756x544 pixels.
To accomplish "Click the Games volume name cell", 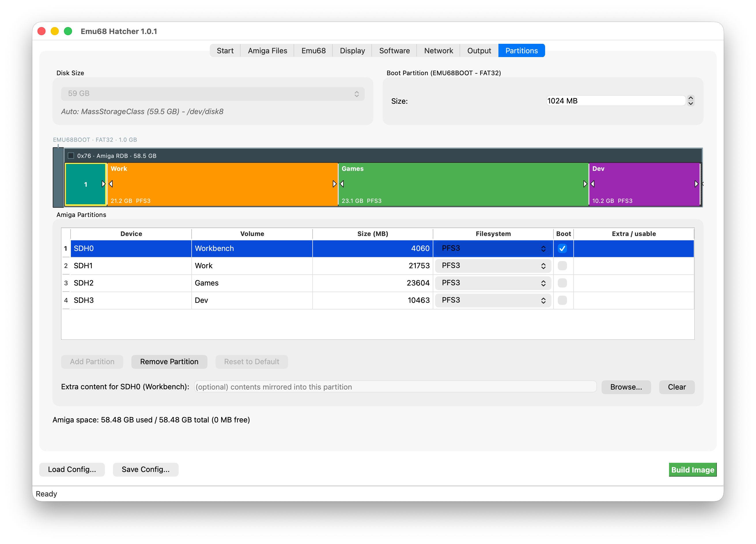I will [x=252, y=283].
